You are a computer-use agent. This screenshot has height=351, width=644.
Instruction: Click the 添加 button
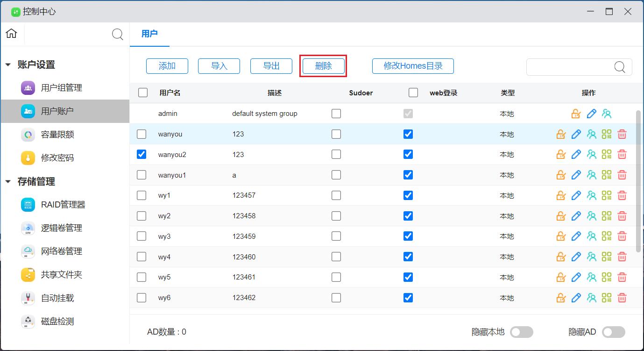tap(167, 66)
